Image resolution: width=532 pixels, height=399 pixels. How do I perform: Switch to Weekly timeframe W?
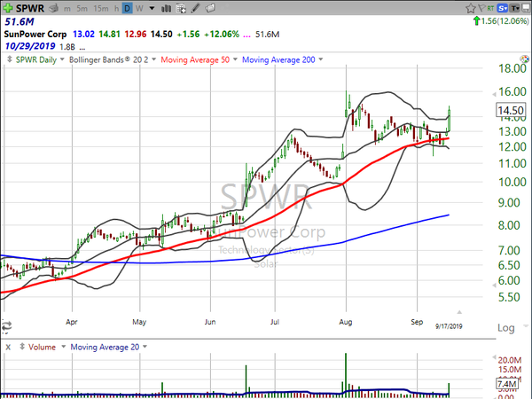140,8
